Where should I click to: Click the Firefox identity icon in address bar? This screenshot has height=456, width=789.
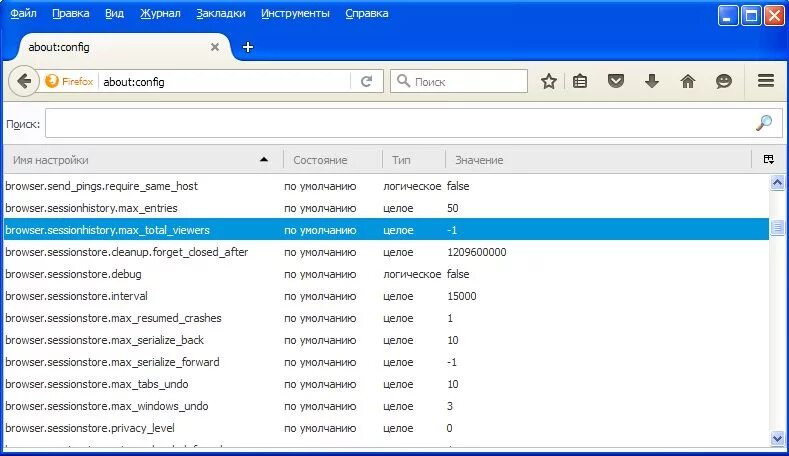point(52,81)
